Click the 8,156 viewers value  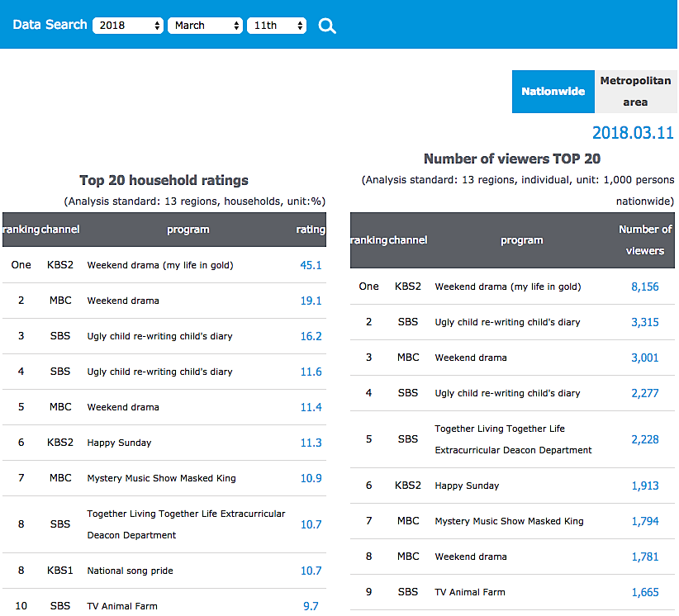645,287
